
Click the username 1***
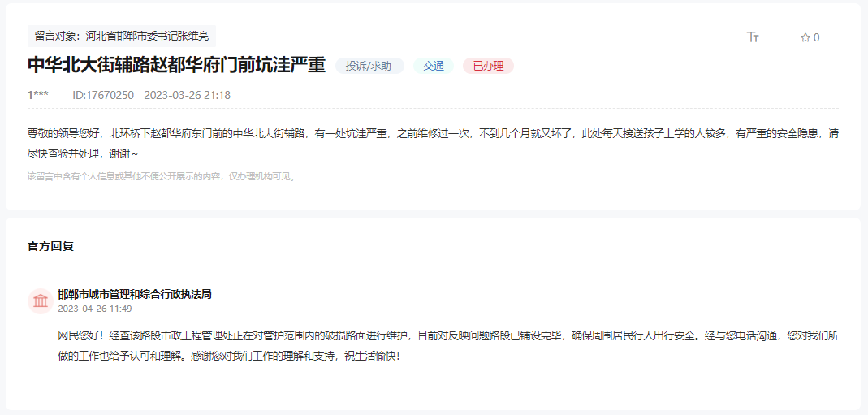tap(37, 95)
